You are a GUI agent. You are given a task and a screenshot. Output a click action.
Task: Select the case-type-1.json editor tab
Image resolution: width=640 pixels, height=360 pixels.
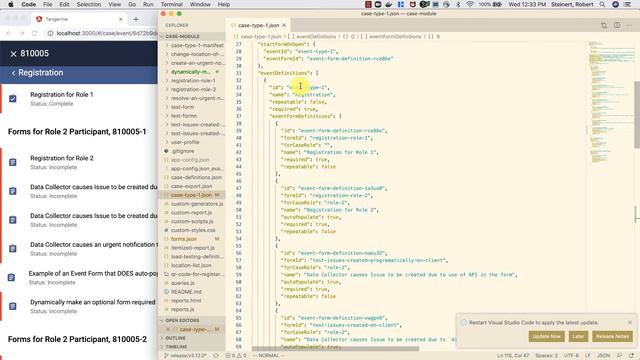(x=258, y=25)
